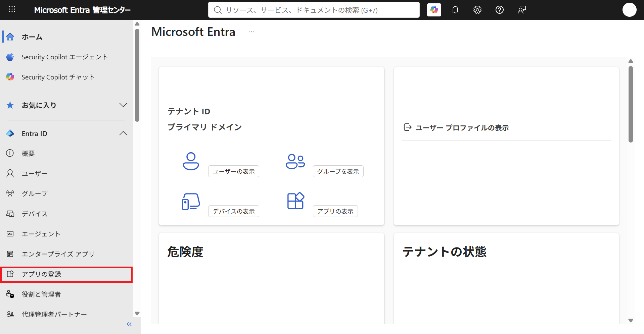The image size is (644, 334).
Task: Click the large user icon in tenant card
Action: [x=191, y=161]
